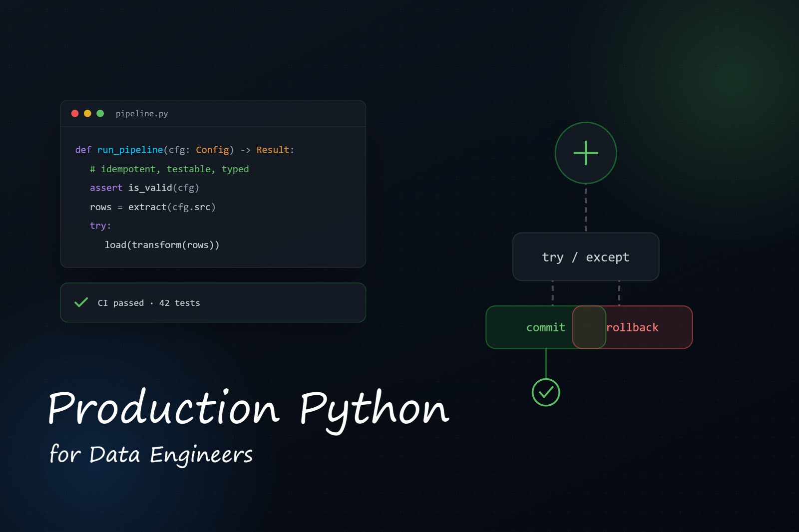Click the overlap square between commit and rollback
This screenshot has height=532, width=799.
coord(589,327)
